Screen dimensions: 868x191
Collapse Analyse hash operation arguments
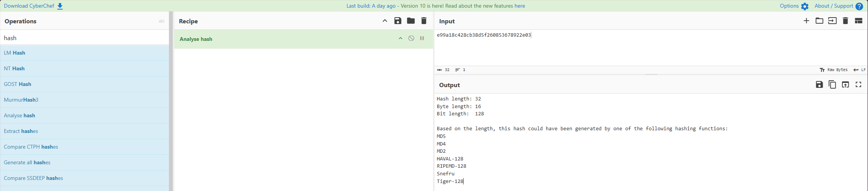pos(401,38)
